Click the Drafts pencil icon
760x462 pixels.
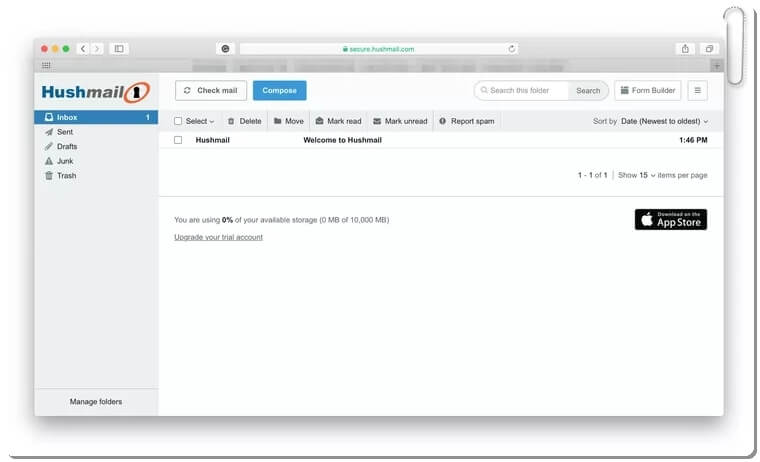(x=49, y=146)
